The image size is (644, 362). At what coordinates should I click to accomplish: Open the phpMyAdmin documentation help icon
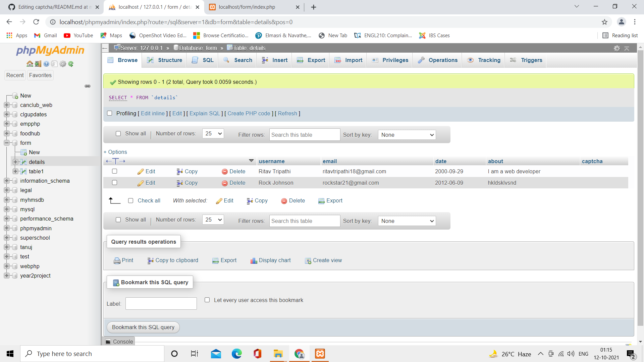coord(46,64)
